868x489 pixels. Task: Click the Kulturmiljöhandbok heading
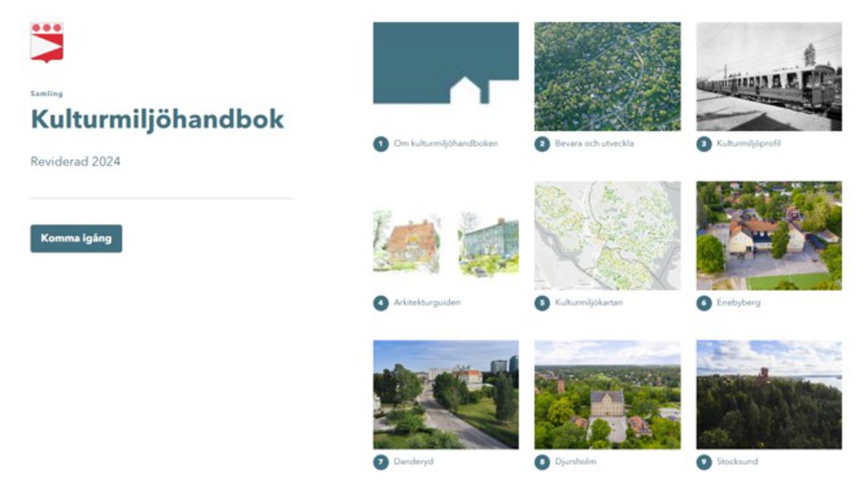(157, 120)
